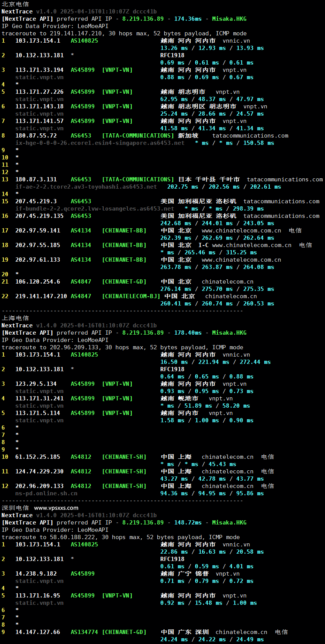The image size is (325, 644).
Task: Select latency line 263.78 ms / 263.87 ms
Action: pyautogui.click(x=217, y=267)
